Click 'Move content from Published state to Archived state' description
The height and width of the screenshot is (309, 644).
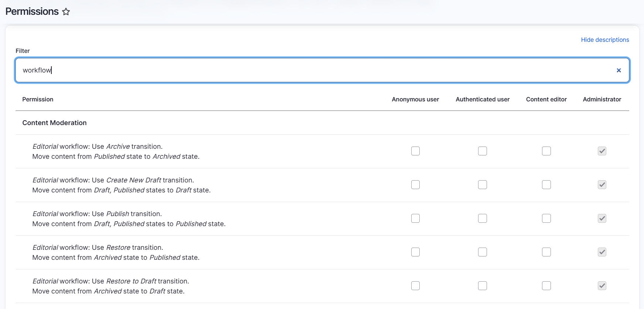pos(116,157)
